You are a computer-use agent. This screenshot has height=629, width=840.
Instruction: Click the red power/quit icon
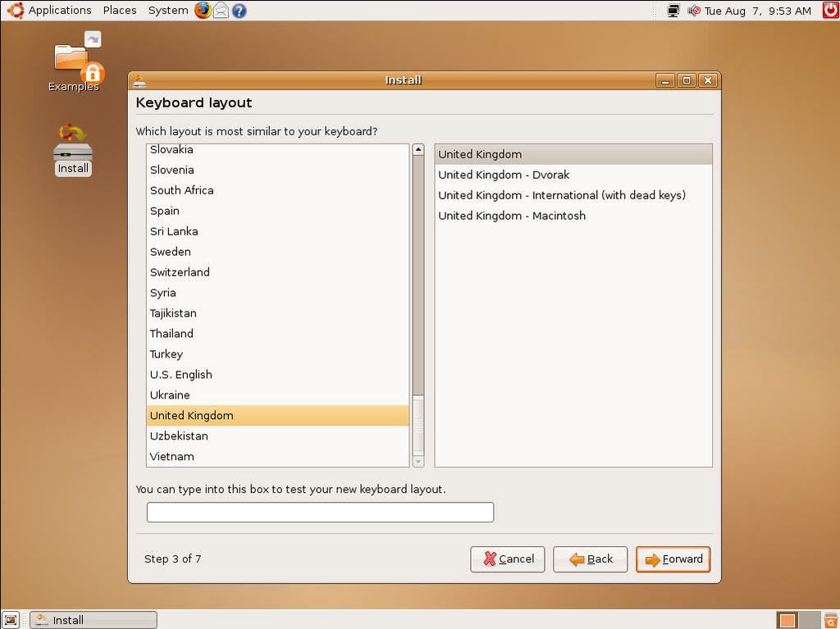point(830,10)
